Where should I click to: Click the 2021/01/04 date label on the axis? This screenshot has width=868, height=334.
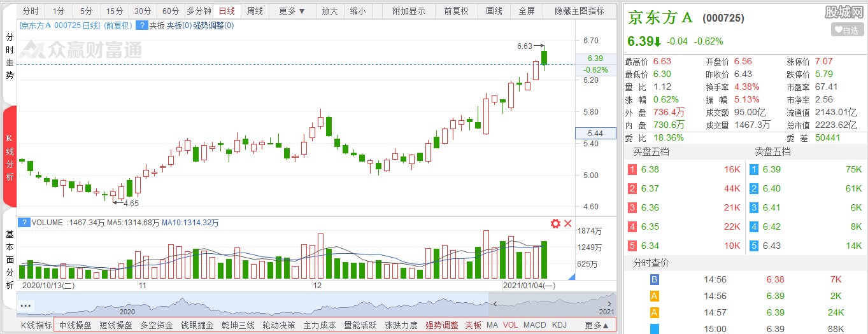(x=529, y=286)
